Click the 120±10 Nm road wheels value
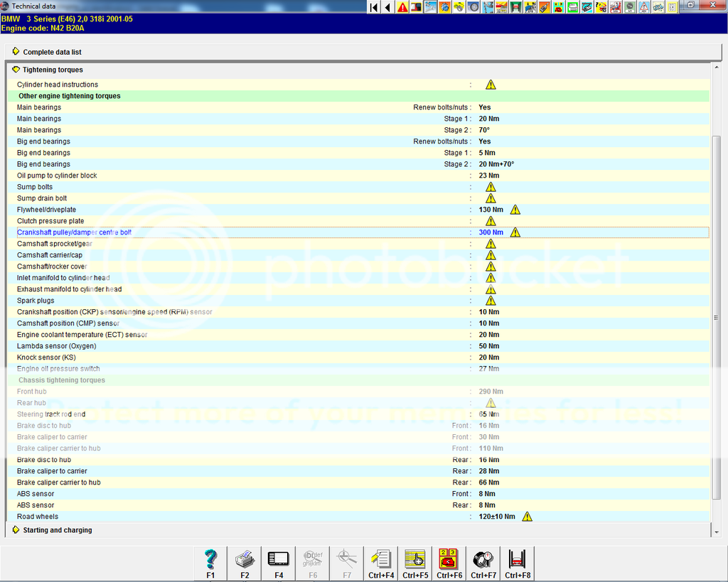Screen dimensions: 728x582 [497, 517]
